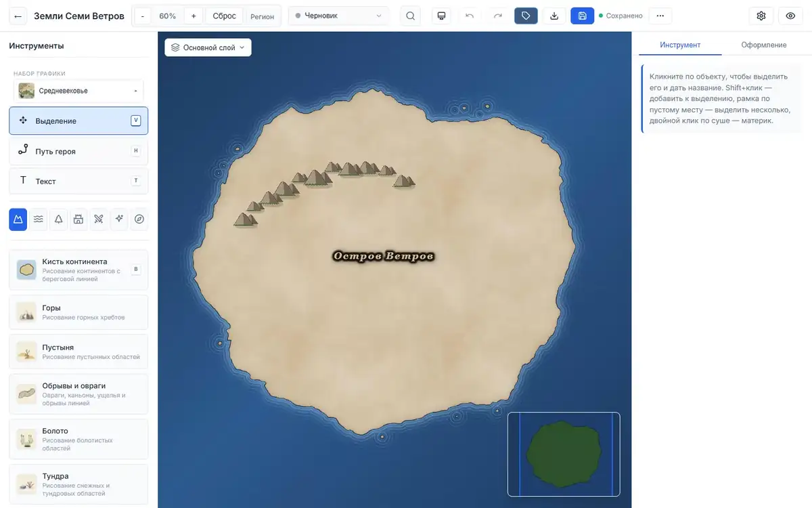
Task: Open the compass category icon
Action: click(x=139, y=219)
